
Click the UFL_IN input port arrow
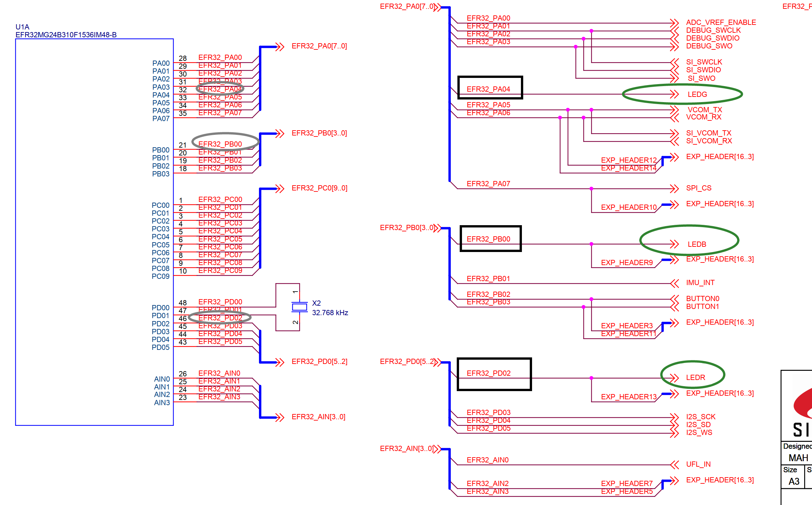(675, 465)
